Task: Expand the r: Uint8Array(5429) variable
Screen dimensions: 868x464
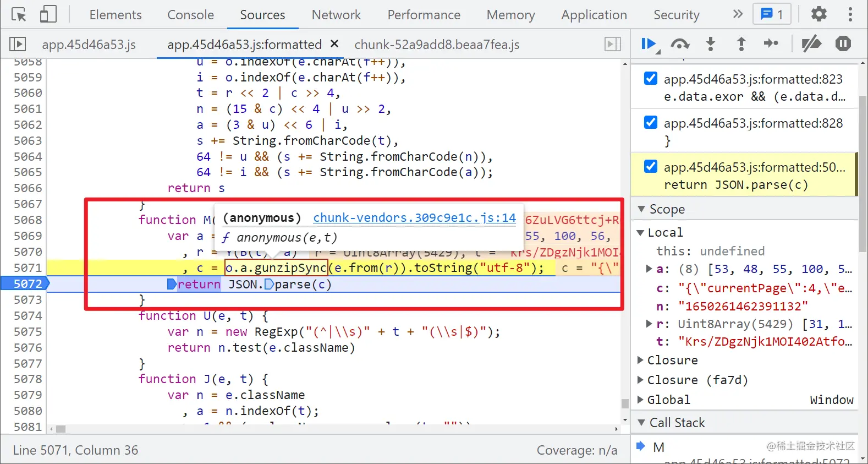Action: (650, 324)
